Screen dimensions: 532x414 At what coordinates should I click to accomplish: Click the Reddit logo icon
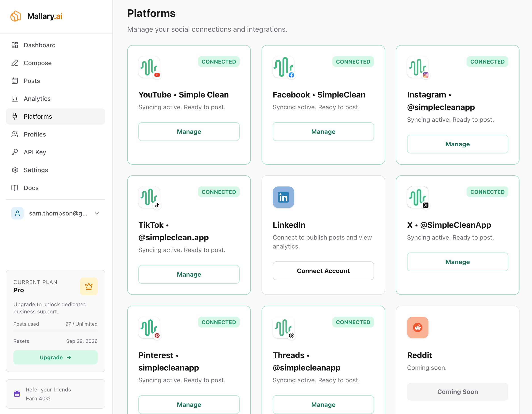pos(418,327)
